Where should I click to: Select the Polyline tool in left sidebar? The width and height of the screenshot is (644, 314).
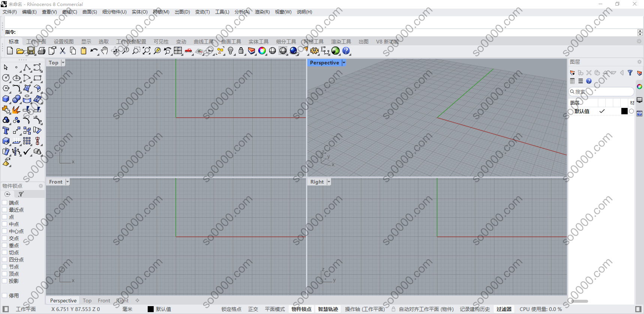click(x=27, y=67)
